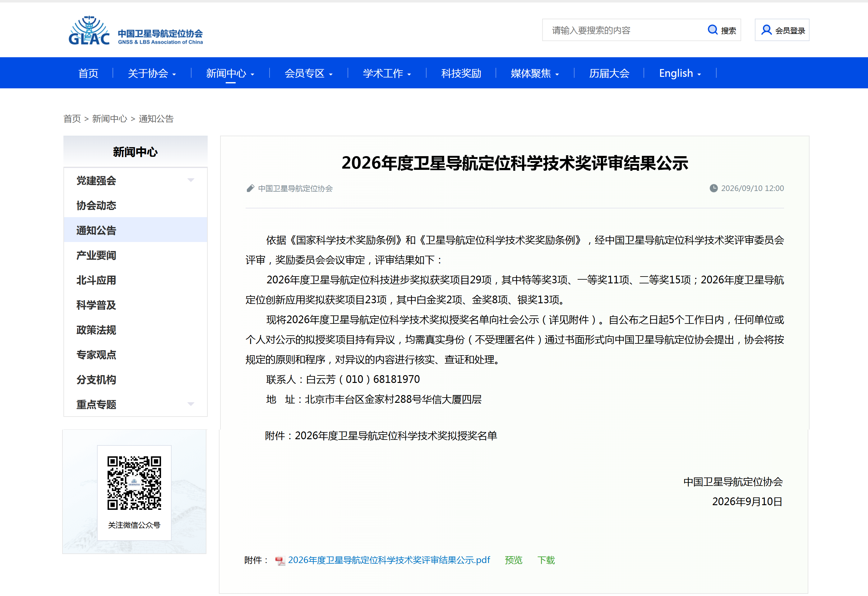Select 通知公告 in the sidebar

136,230
